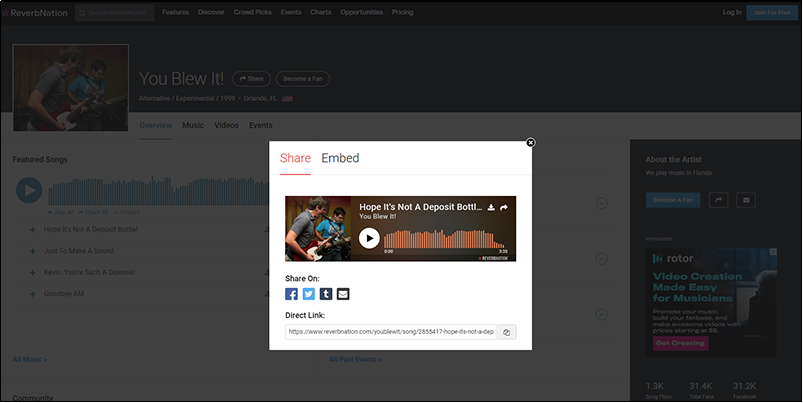The width and height of the screenshot is (803, 403).
Task: Open Events in the top navigation bar
Action: pos(291,12)
